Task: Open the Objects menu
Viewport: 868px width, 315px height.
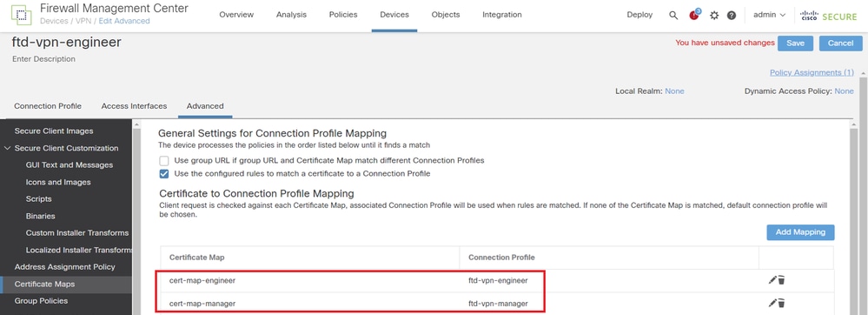Action: (446, 15)
